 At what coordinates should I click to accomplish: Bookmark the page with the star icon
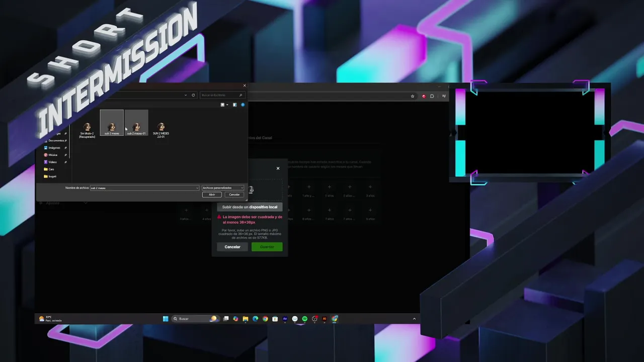[413, 96]
